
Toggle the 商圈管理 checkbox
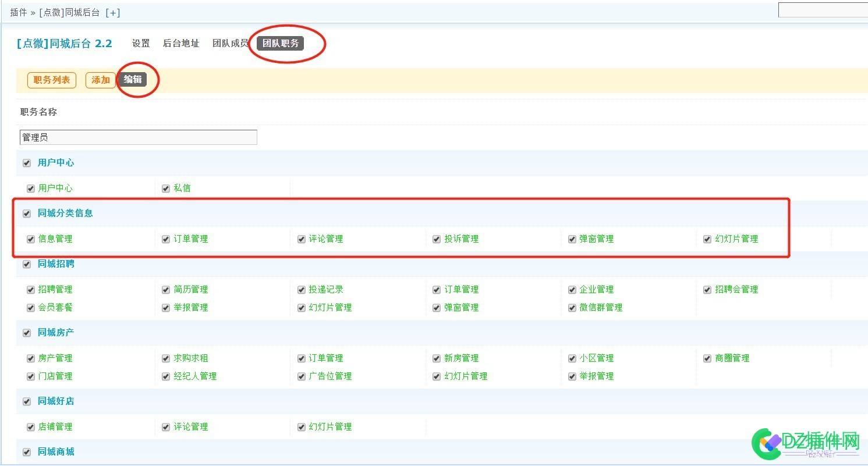click(x=707, y=358)
